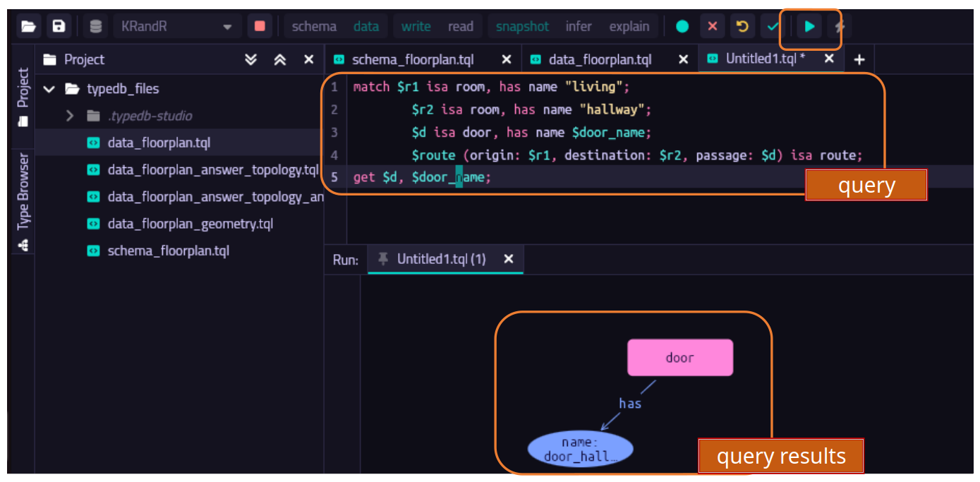Expand all project tree items
The height and width of the screenshot is (482, 980).
250,60
